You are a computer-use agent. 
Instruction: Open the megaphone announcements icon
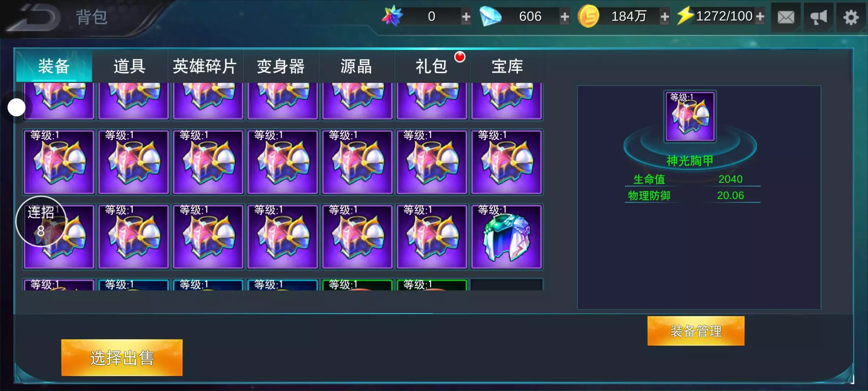point(818,17)
